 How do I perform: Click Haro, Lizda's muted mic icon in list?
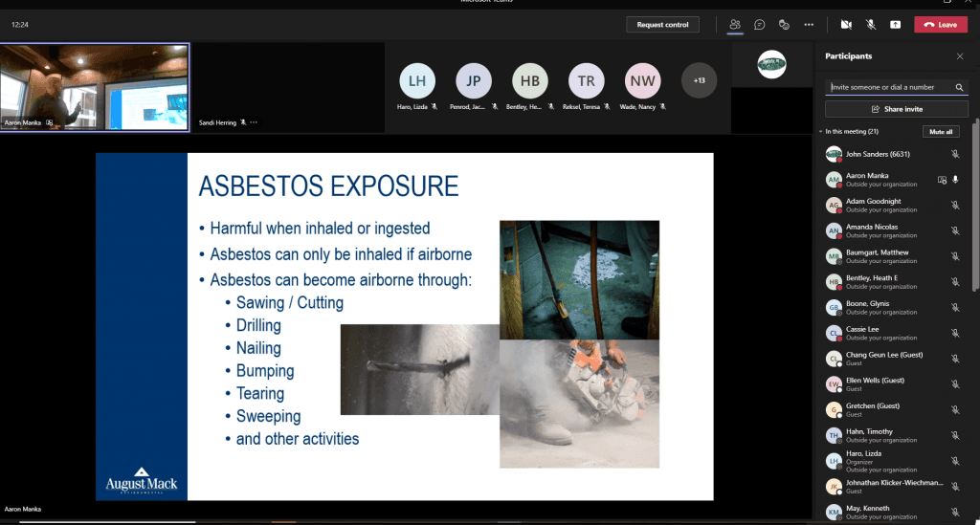click(955, 461)
